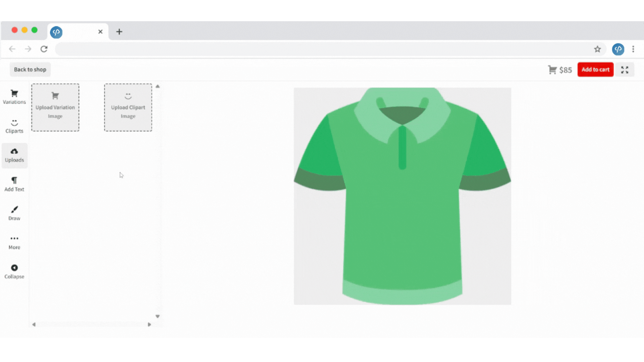The image size is (644, 362).
Task: Open a new browser tab
Action: [x=119, y=32]
